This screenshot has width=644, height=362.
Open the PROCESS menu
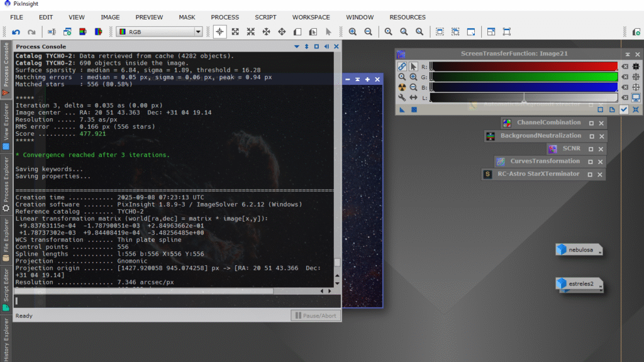point(225,17)
